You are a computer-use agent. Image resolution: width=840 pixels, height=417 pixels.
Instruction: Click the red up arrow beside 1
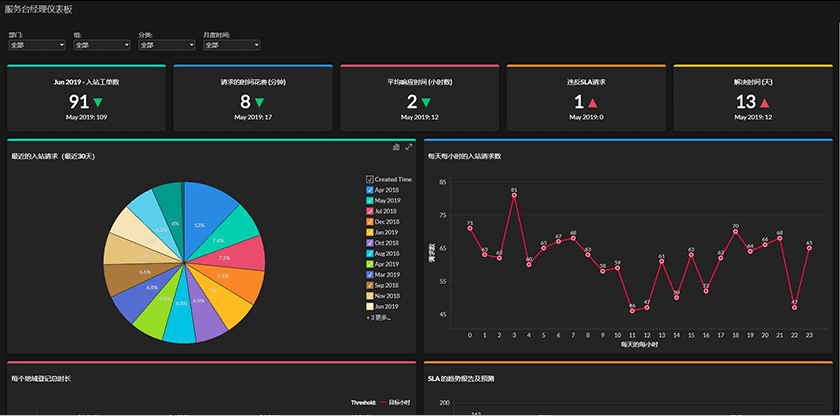593,102
